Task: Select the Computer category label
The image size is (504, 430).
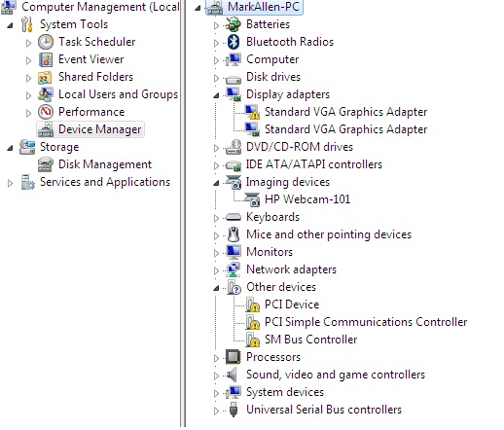Action: point(272,59)
